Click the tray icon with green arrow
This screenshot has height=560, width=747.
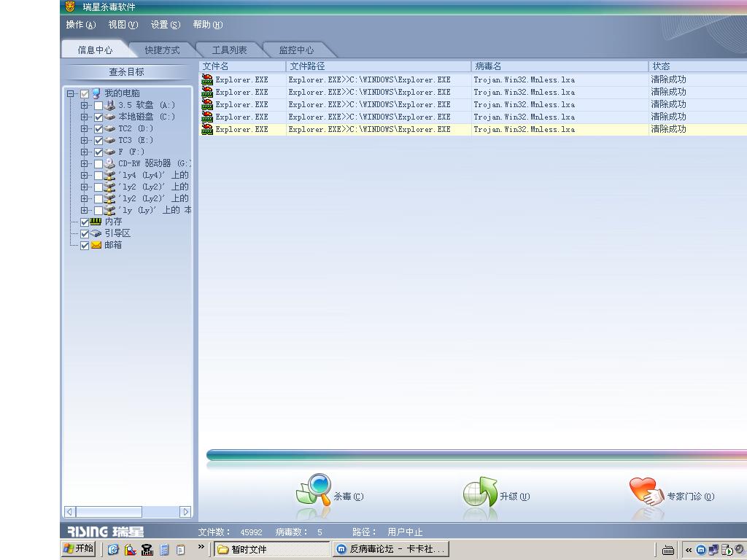point(726,550)
